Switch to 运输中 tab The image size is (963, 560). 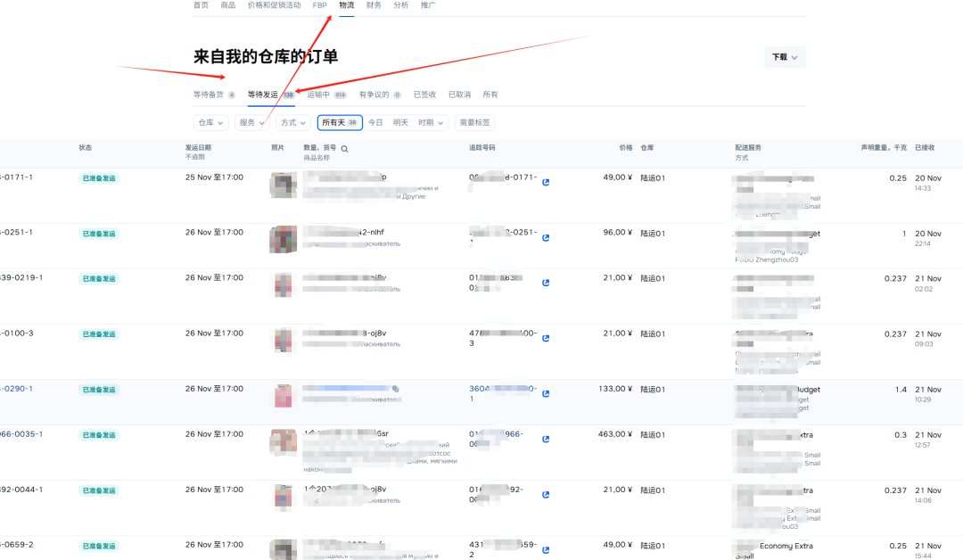[x=326, y=95]
